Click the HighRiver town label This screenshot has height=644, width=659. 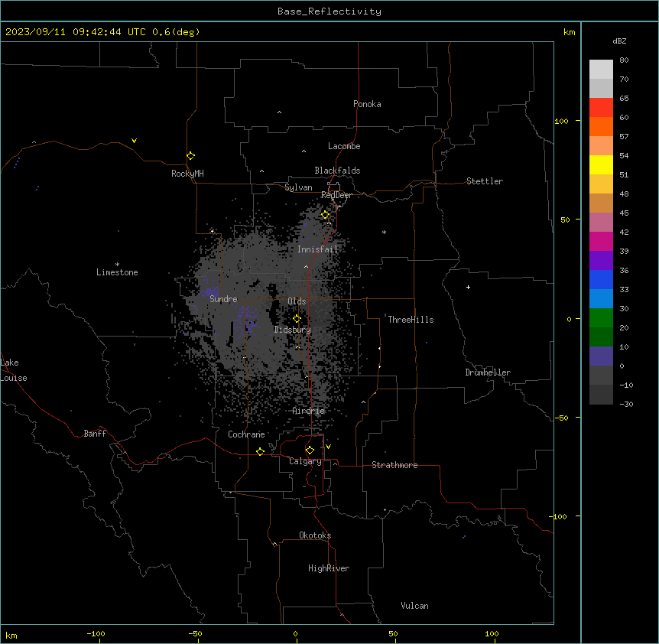[329, 568]
